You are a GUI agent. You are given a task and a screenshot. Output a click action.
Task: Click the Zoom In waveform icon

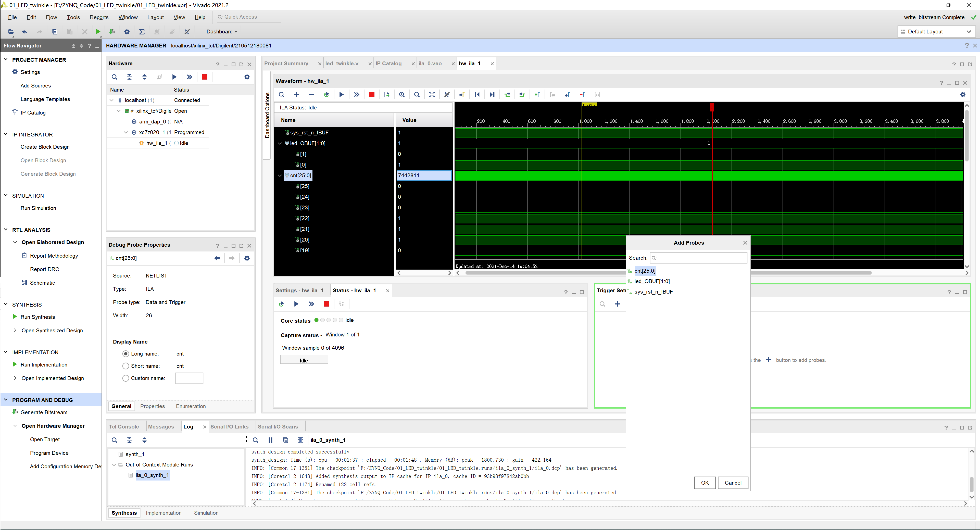click(403, 95)
